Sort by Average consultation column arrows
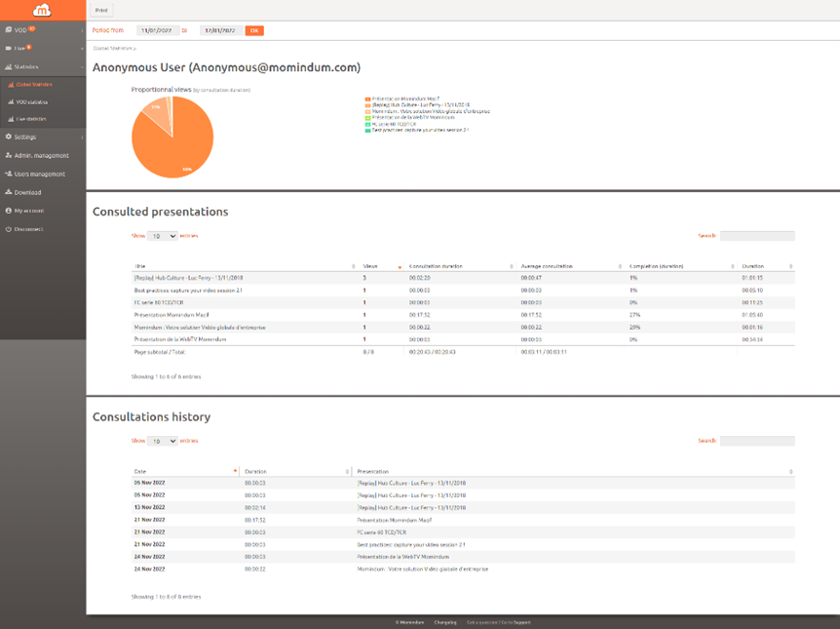This screenshot has height=629, width=840. click(620, 266)
